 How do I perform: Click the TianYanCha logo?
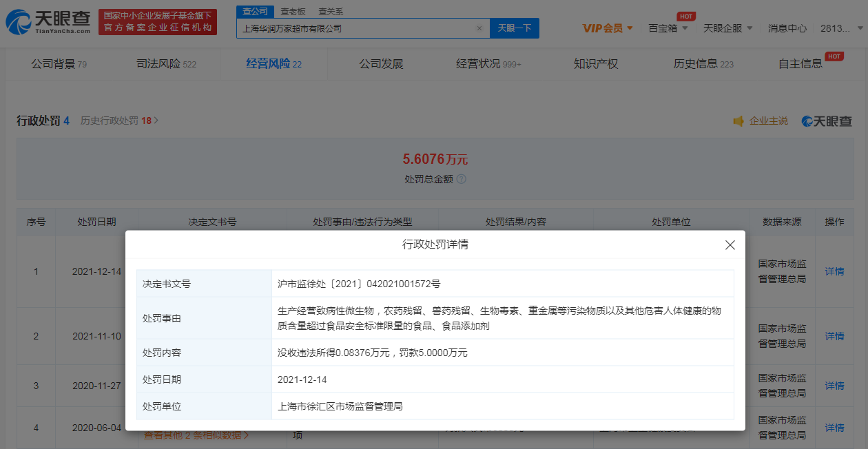pyautogui.click(x=48, y=22)
